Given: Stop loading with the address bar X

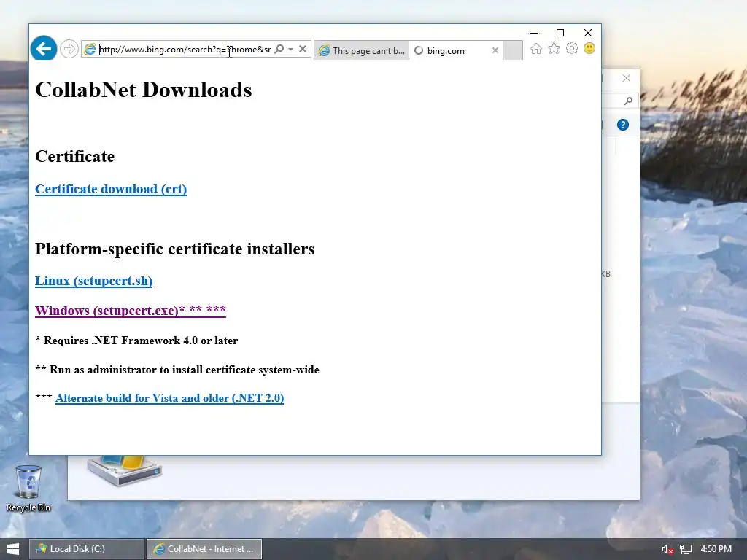Looking at the screenshot, I should [x=303, y=49].
